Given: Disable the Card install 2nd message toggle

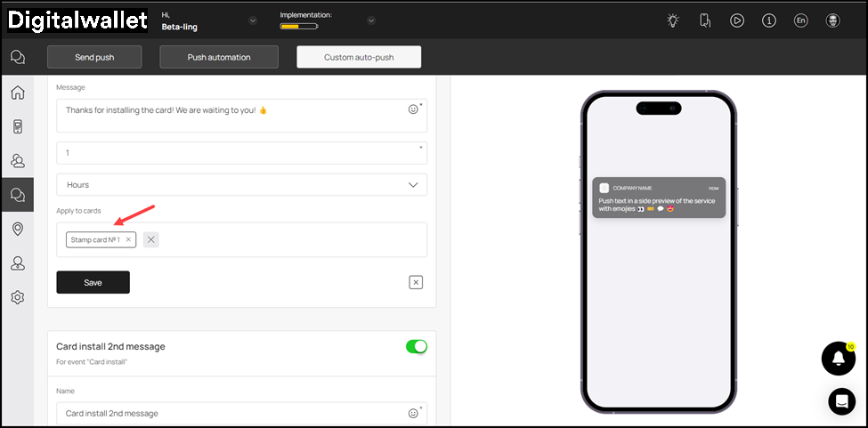Looking at the screenshot, I should coord(416,346).
